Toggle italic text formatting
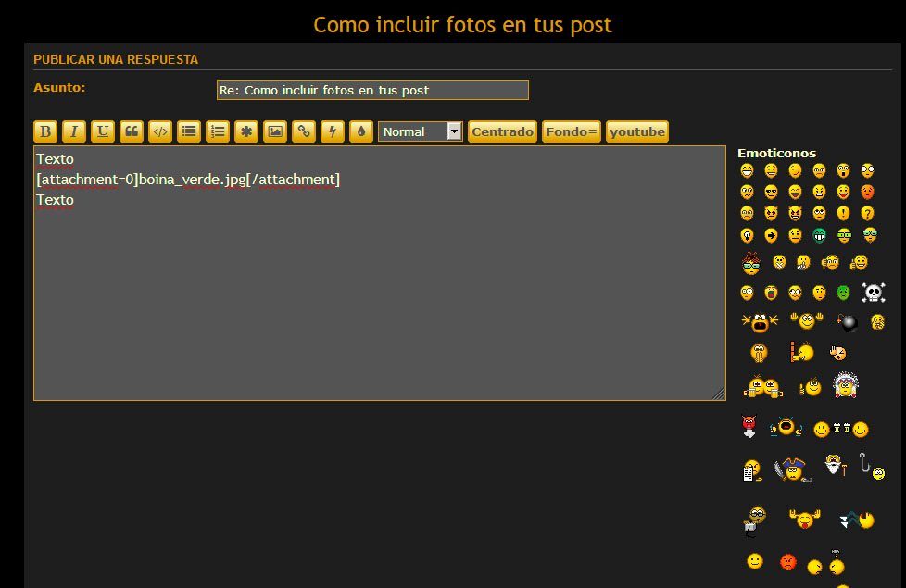Image resolution: width=906 pixels, height=588 pixels. [74, 131]
